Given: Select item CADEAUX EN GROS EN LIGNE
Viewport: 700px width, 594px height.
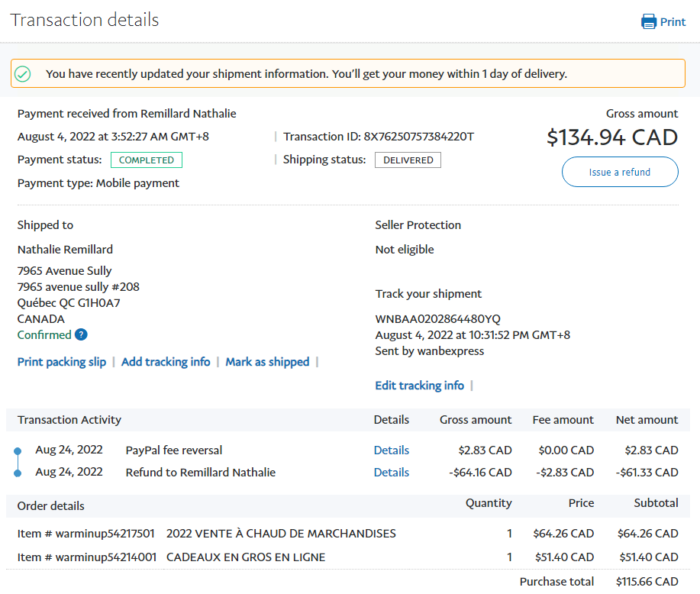Looking at the screenshot, I should (246, 557).
